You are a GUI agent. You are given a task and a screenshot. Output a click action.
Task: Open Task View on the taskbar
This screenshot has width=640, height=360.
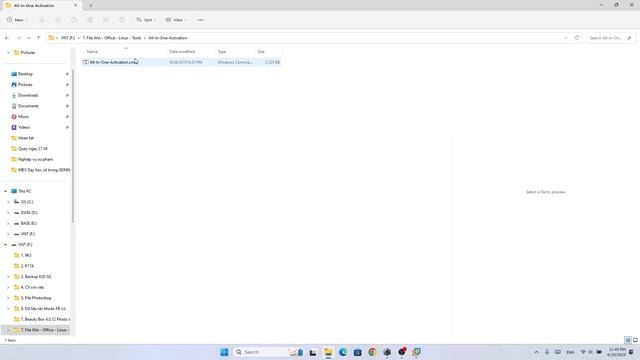313,352
